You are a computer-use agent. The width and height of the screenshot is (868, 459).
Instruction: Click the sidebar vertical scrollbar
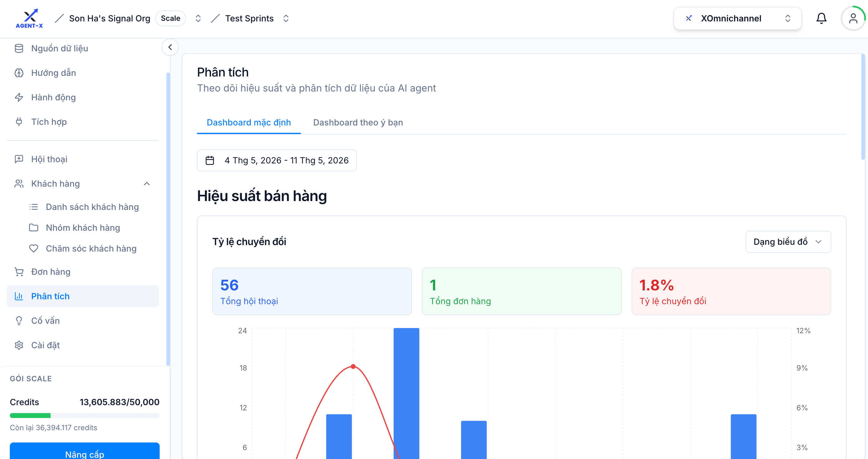coord(168,219)
